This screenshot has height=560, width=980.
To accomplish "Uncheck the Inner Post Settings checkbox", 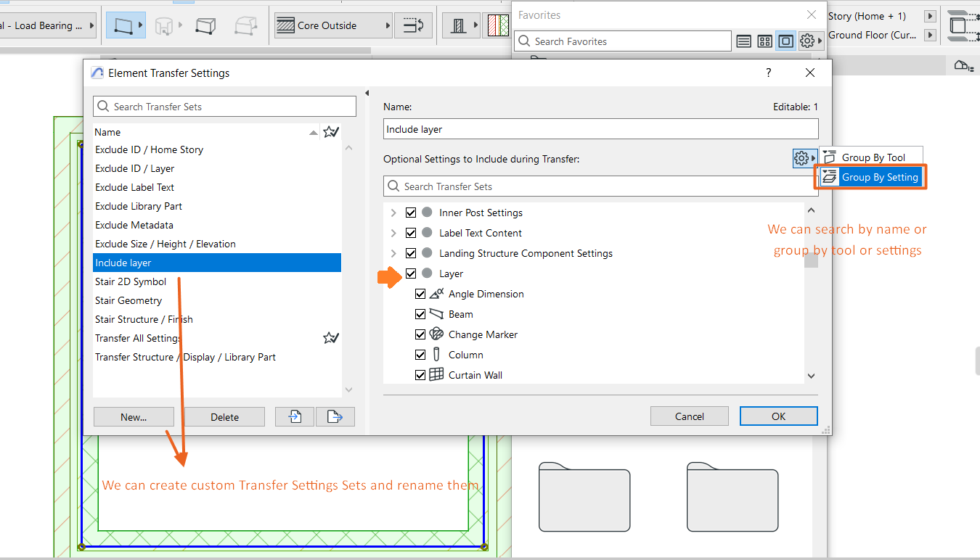I will [x=411, y=213].
